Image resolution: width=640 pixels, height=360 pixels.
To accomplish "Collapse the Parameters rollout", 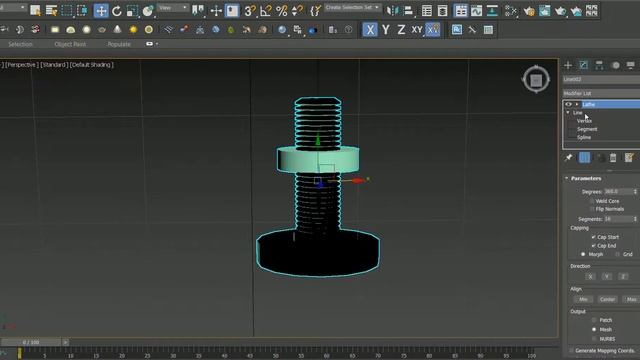I will (x=567, y=178).
